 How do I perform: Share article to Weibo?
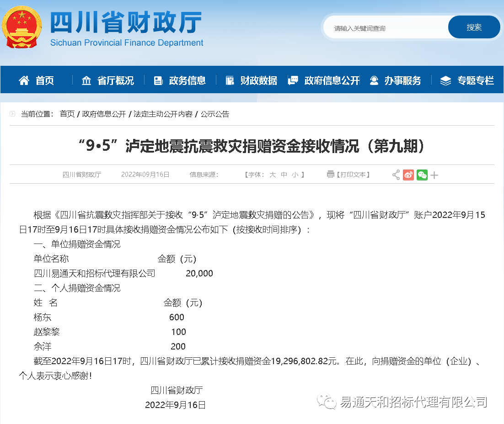(408, 175)
